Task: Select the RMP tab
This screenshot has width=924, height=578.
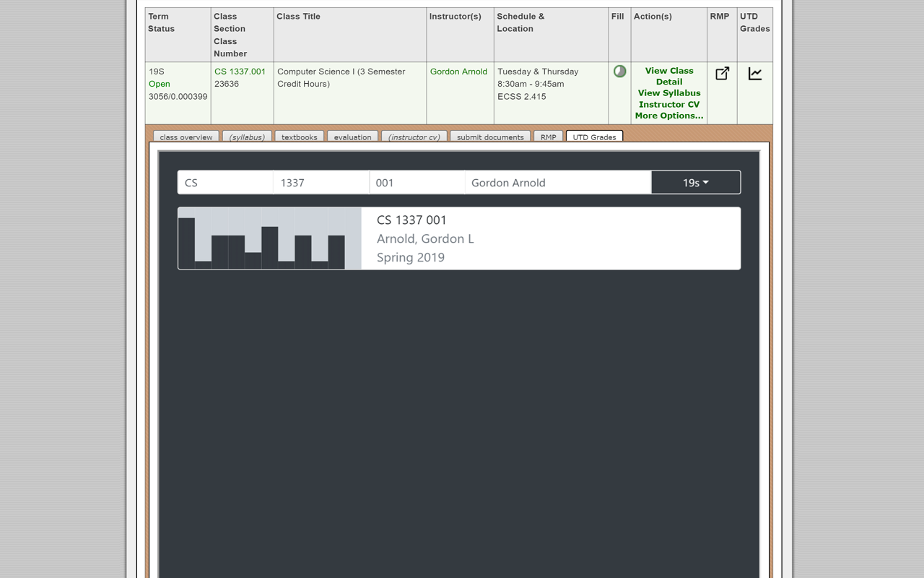Action: point(549,137)
